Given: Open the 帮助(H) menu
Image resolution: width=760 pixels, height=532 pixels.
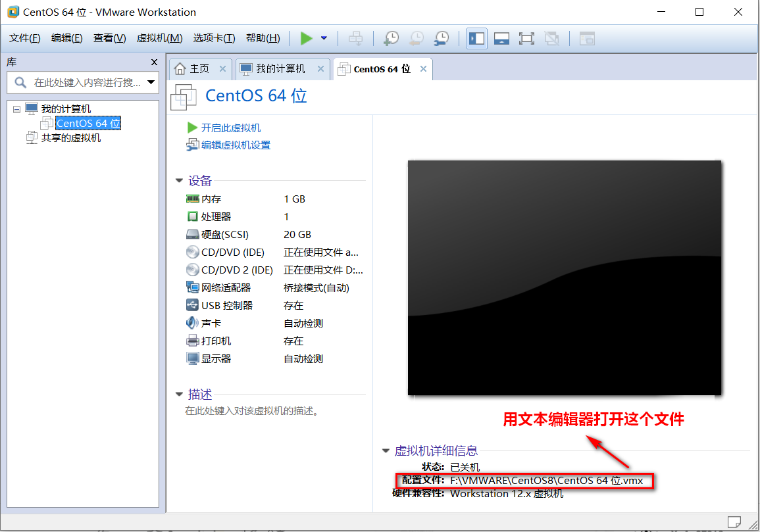Looking at the screenshot, I should point(263,38).
